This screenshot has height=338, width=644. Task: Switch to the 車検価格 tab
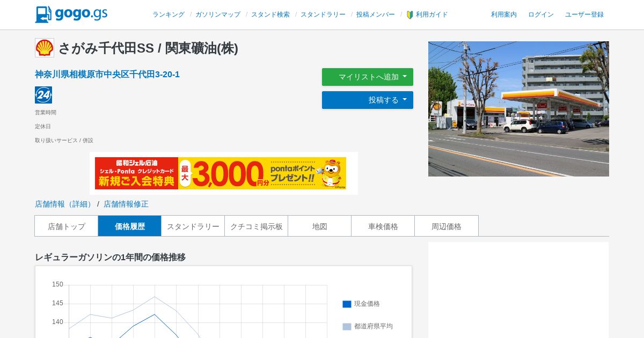click(383, 226)
